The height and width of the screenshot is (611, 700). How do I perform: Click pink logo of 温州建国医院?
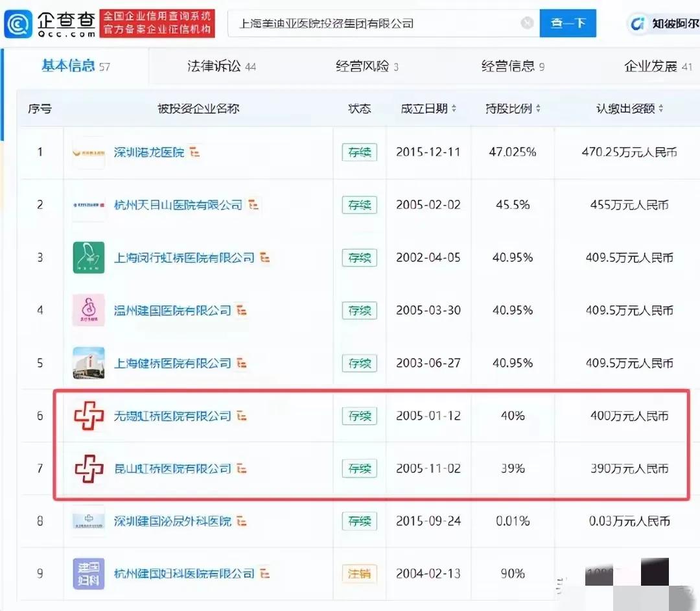[x=88, y=311]
